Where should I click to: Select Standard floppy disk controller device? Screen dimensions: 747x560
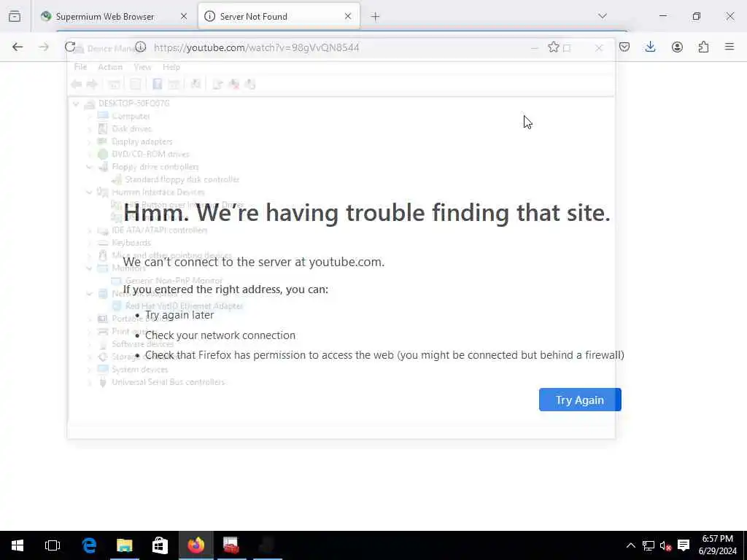tap(182, 179)
